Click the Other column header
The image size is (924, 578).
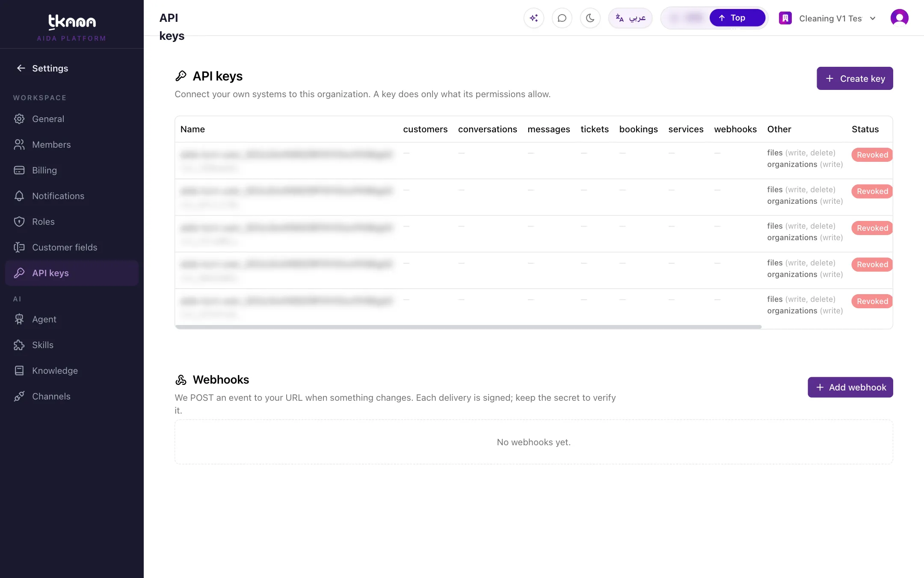coord(779,129)
